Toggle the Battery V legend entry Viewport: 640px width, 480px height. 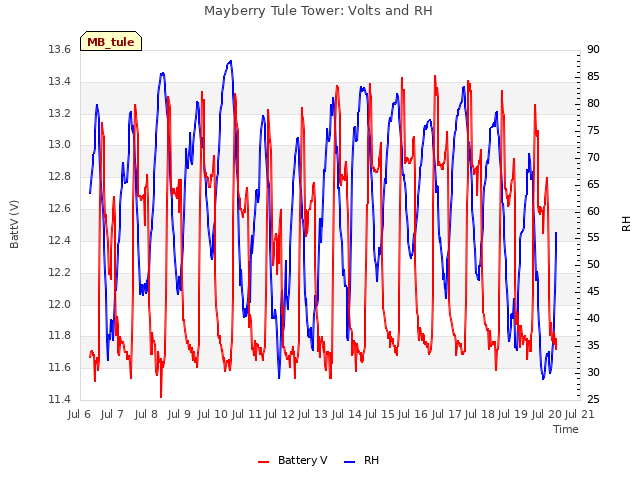[x=293, y=460]
